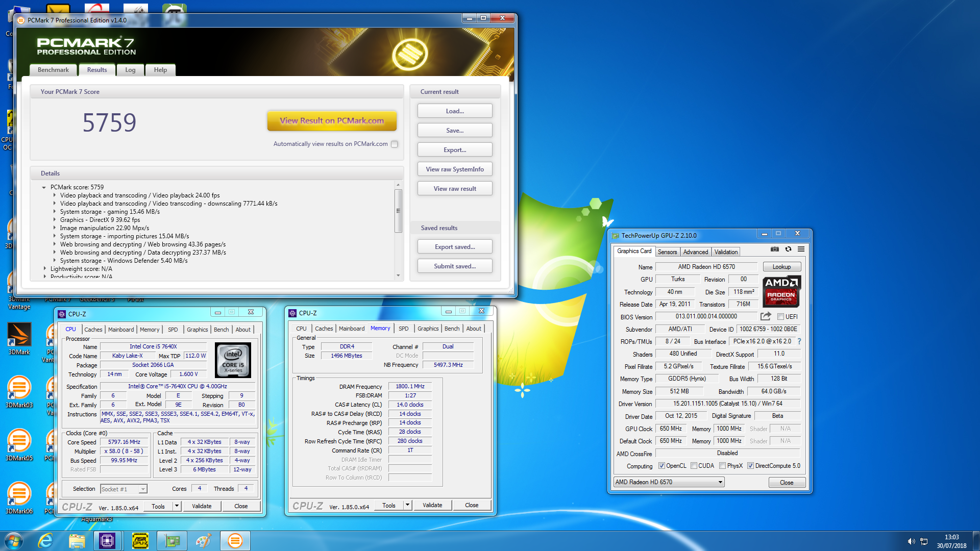
Task: Click the Export... button
Action: tap(455, 150)
